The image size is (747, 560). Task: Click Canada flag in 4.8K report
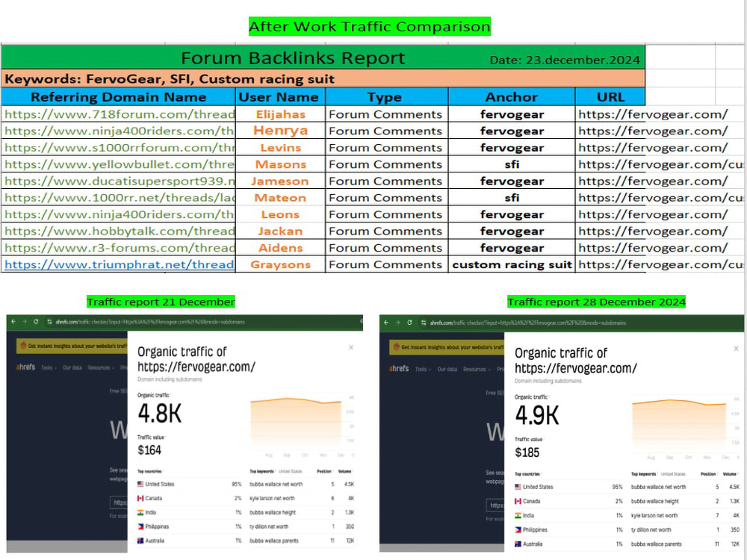point(140,498)
